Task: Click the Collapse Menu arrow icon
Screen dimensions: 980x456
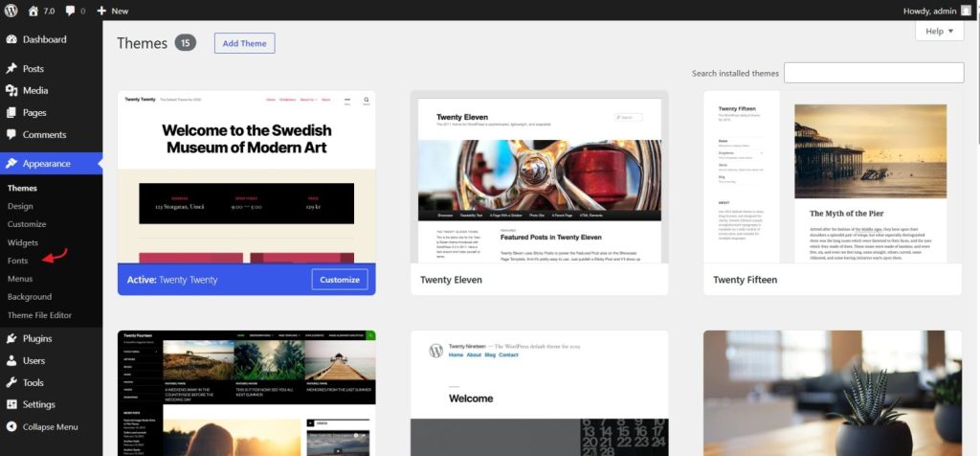Action: 11,426
